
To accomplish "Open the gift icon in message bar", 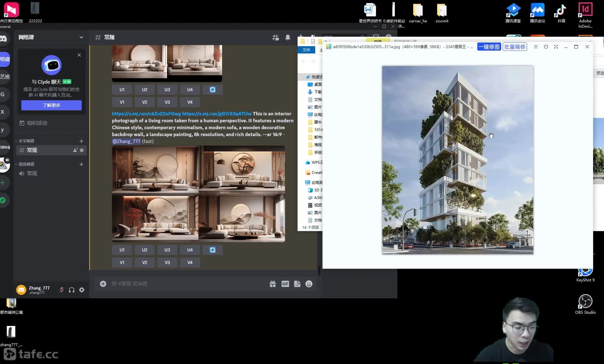I will [x=273, y=284].
